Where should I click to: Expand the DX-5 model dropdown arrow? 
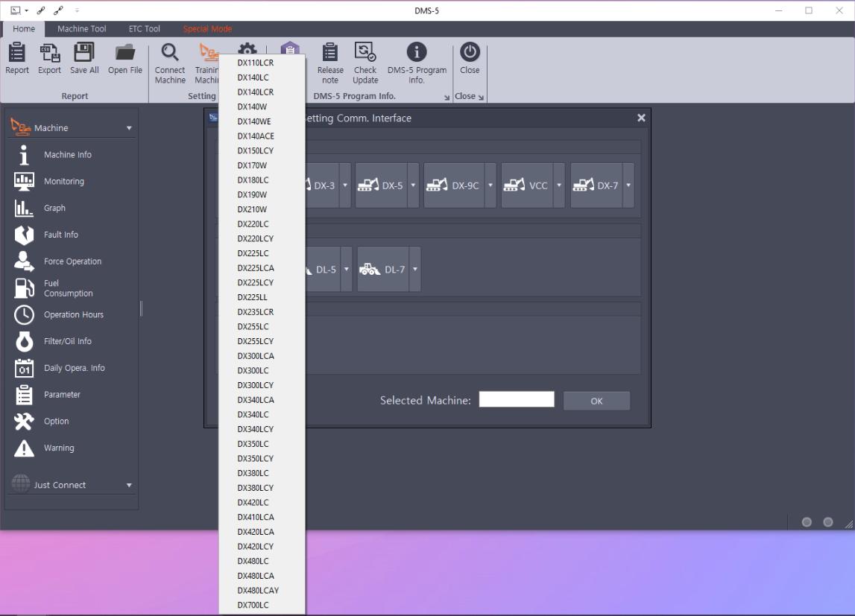point(413,185)
